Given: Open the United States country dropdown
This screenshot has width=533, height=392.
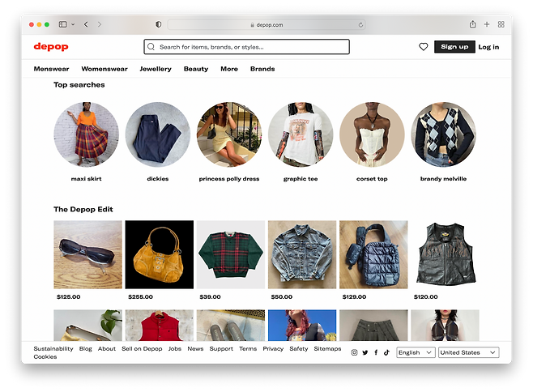Looking at the screenshot, I should tap(469, 352).
